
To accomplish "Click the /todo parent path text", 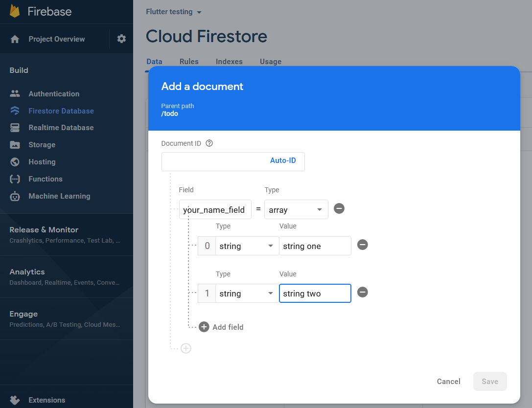I will (170, 113).
